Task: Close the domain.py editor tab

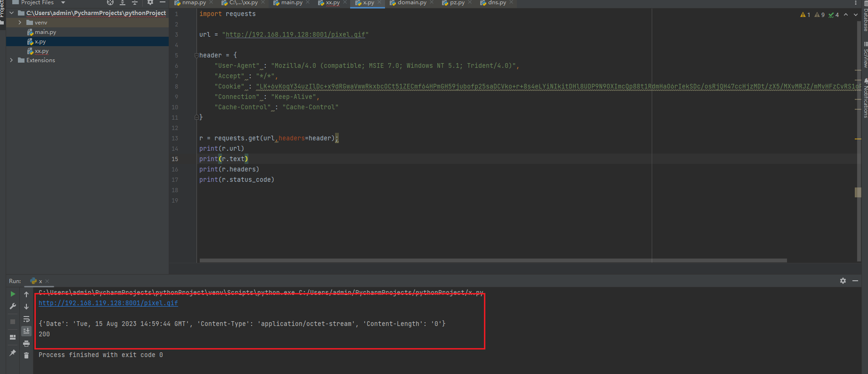Action: [x=432, y=3]
